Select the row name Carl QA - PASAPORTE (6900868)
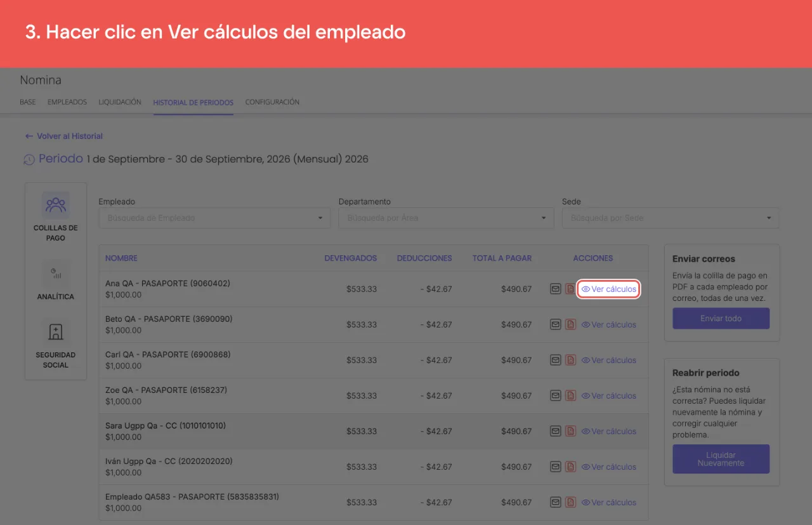812x525 pixels. coord(168,354)
